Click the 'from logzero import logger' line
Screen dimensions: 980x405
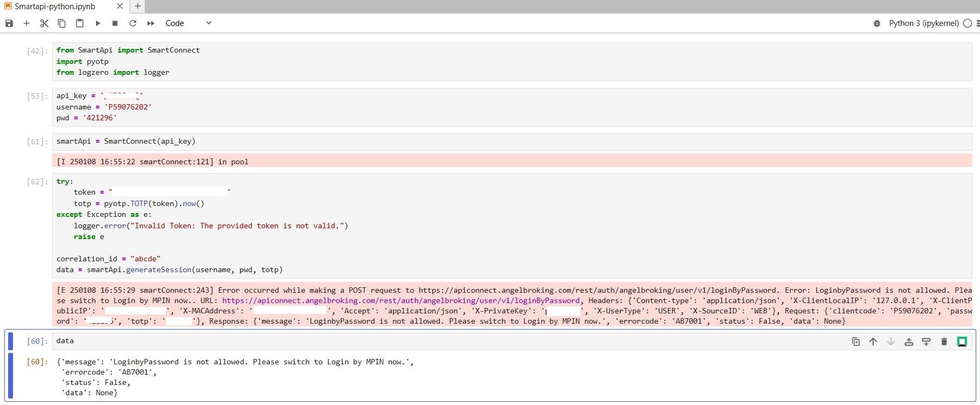pos(113,73)
